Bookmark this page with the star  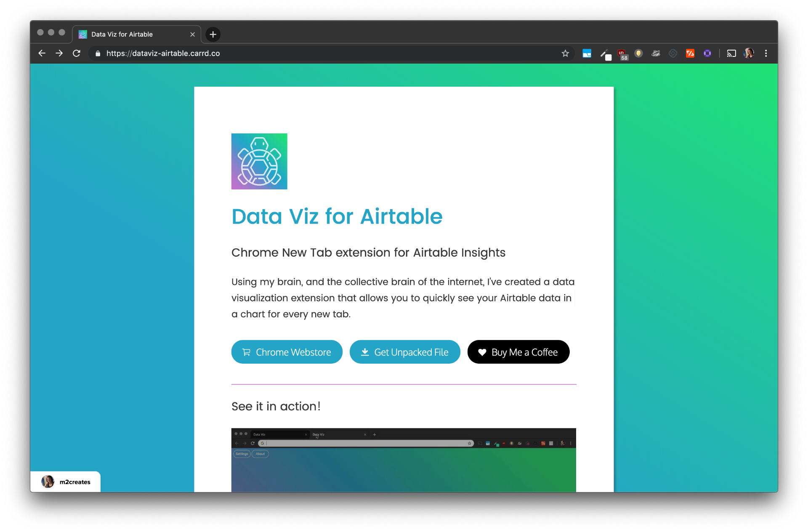point(566,53)
